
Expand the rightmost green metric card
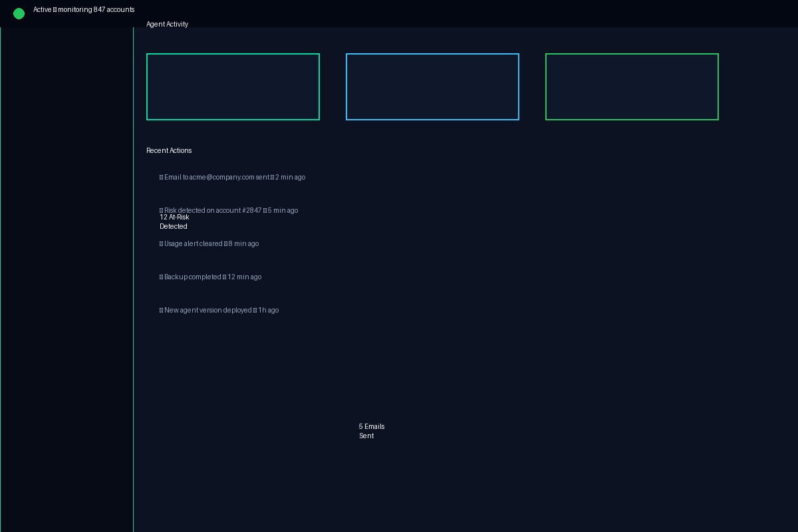point(632,86)
